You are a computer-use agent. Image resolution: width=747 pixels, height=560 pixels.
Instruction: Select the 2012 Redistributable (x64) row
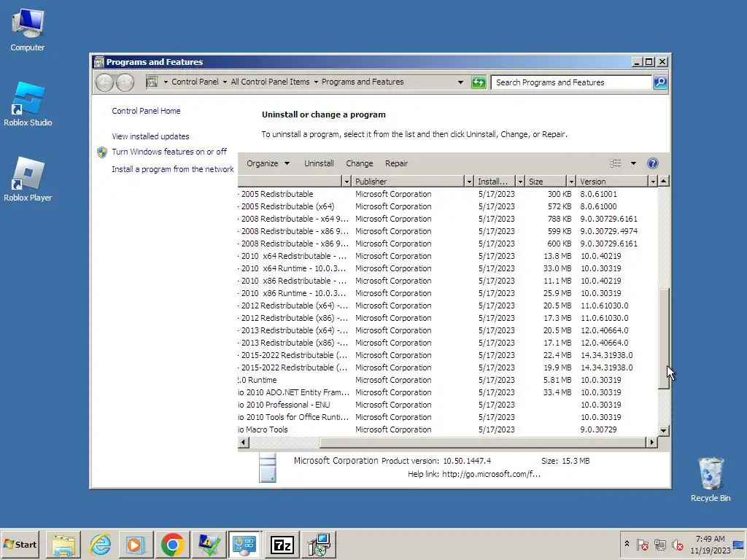coord(448,306)
